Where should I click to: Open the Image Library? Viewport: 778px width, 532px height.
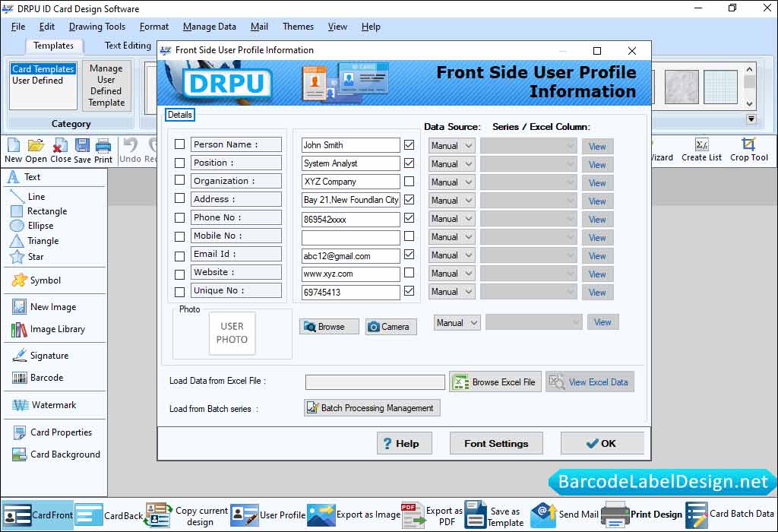48,329
